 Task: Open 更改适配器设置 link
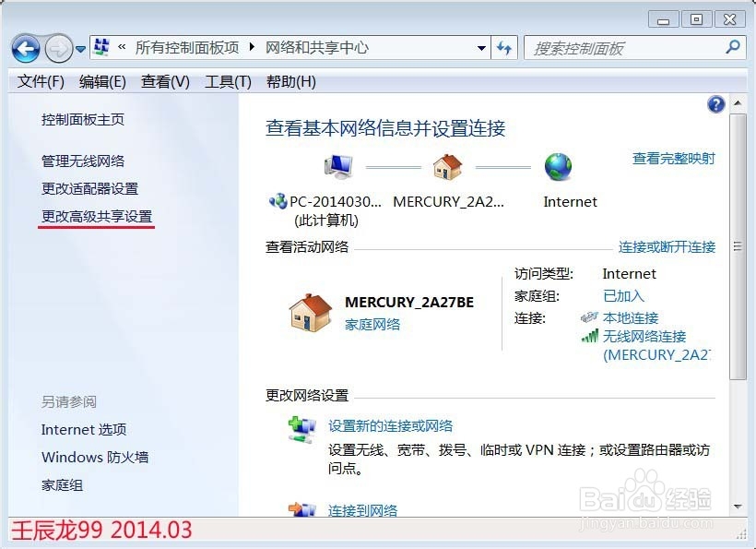point(89,188)
